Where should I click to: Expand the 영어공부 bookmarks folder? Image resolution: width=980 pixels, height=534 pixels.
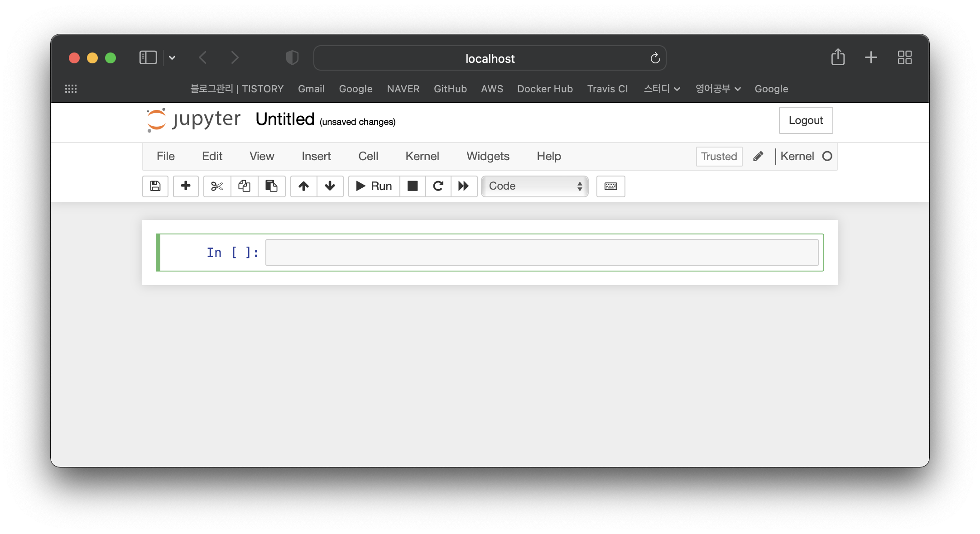(718, 89)
